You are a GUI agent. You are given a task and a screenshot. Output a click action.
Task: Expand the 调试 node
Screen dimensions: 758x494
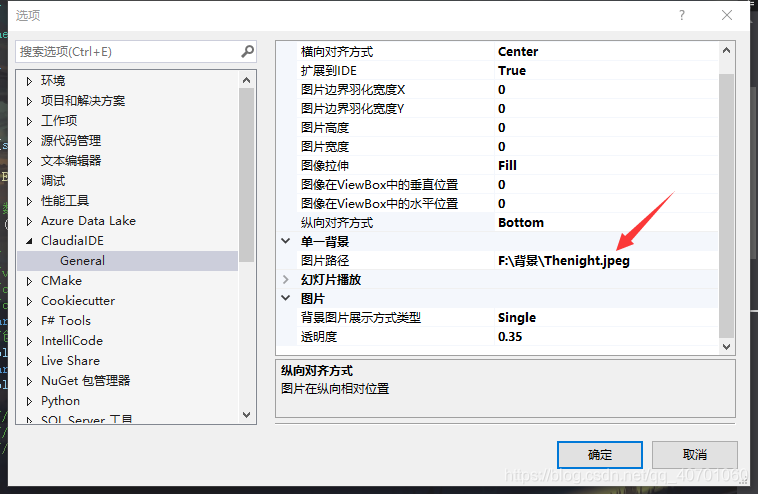(29, 181)
